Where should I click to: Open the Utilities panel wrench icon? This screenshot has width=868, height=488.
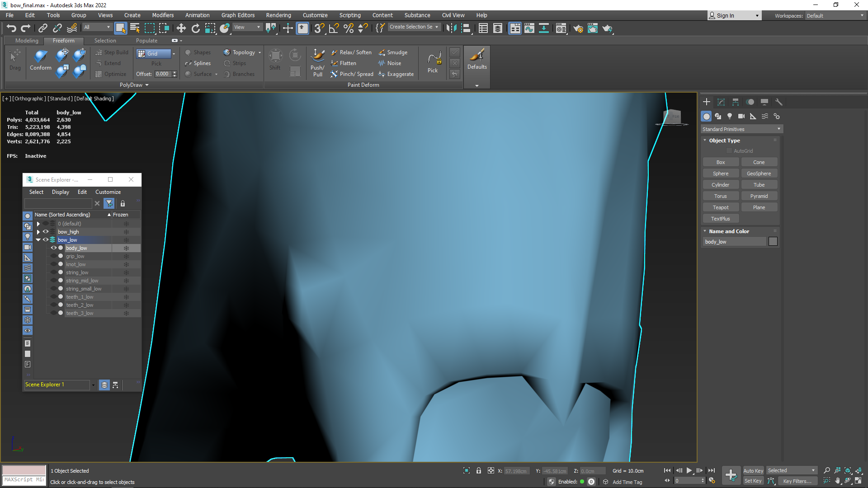[x=779, y=102]
